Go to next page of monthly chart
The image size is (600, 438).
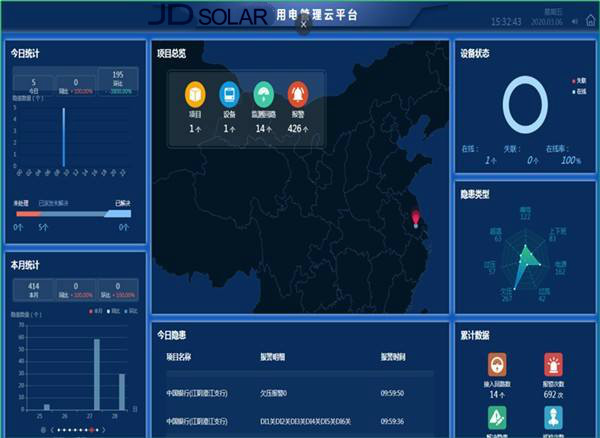coord(104,430)
